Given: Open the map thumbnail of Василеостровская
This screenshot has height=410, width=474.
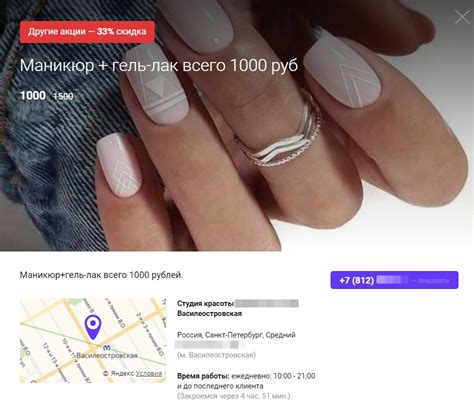Looking at the screenshot, I should 93,340.
